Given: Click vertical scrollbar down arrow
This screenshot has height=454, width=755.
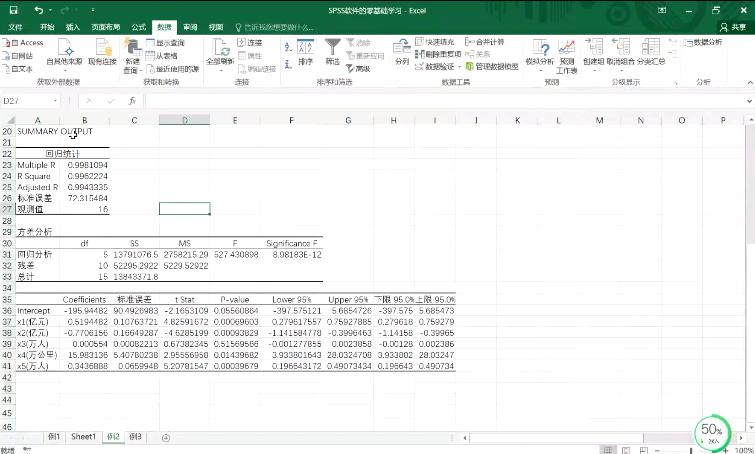Looking at the screenshot, I should coord(751,427).
